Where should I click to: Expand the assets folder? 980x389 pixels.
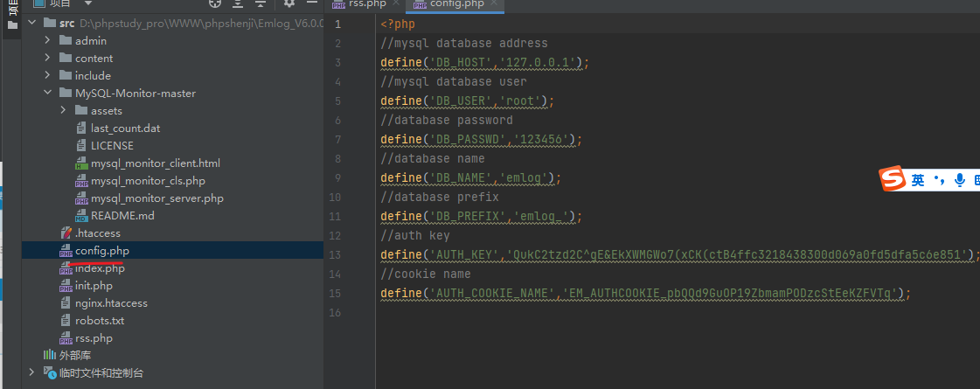tap(63, 111)
